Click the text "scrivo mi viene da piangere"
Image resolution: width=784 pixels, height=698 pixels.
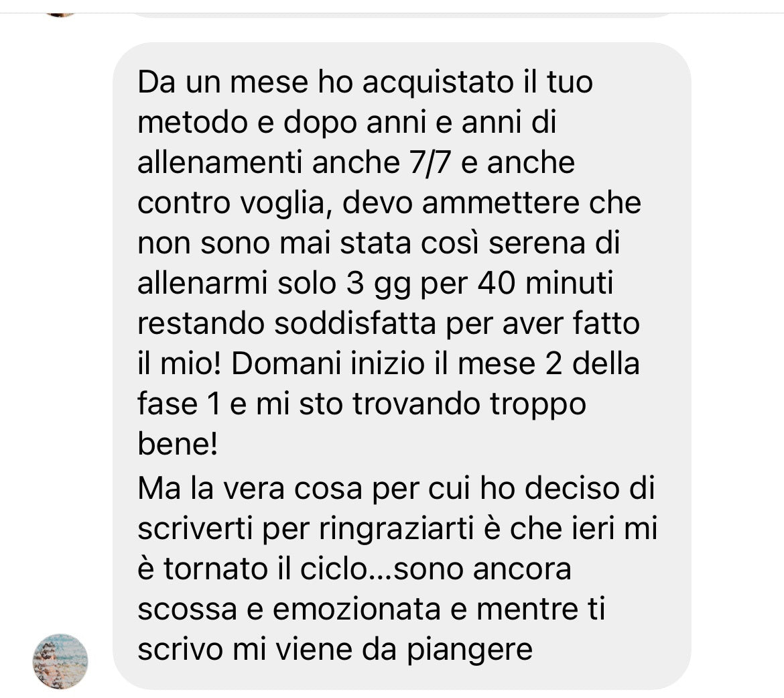(335, 650)
